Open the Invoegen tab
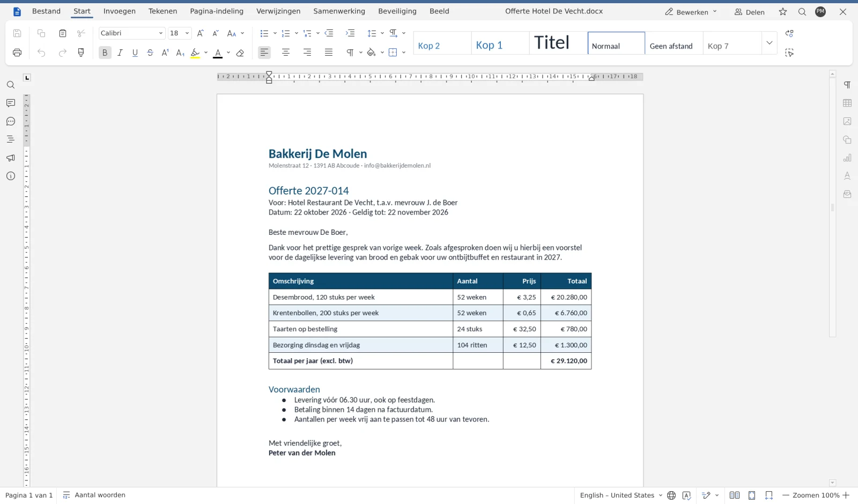 click(120, 11)
